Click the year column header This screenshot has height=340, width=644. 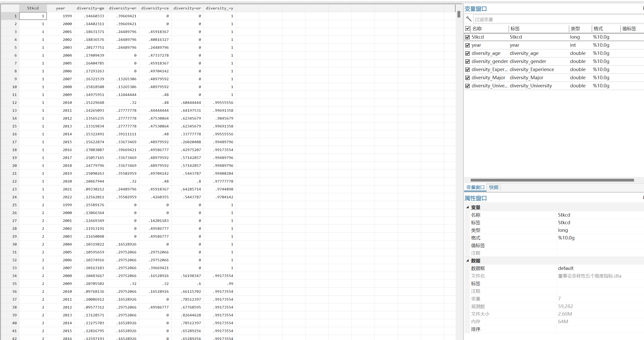(60, 8)
